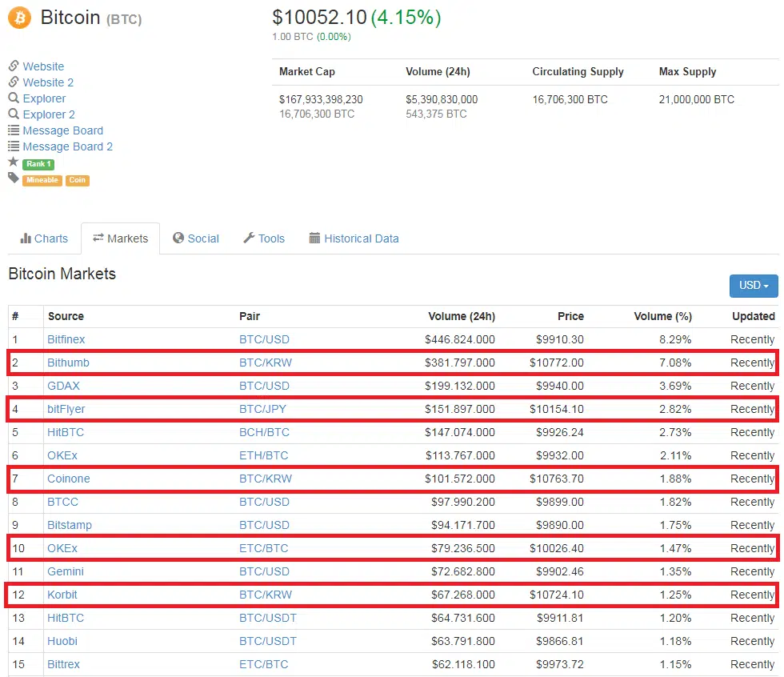Viewport: 784px width, 677px height.
Task: Click the magnifier icon beside Explorer 2
Action: [x=14, y=114]
